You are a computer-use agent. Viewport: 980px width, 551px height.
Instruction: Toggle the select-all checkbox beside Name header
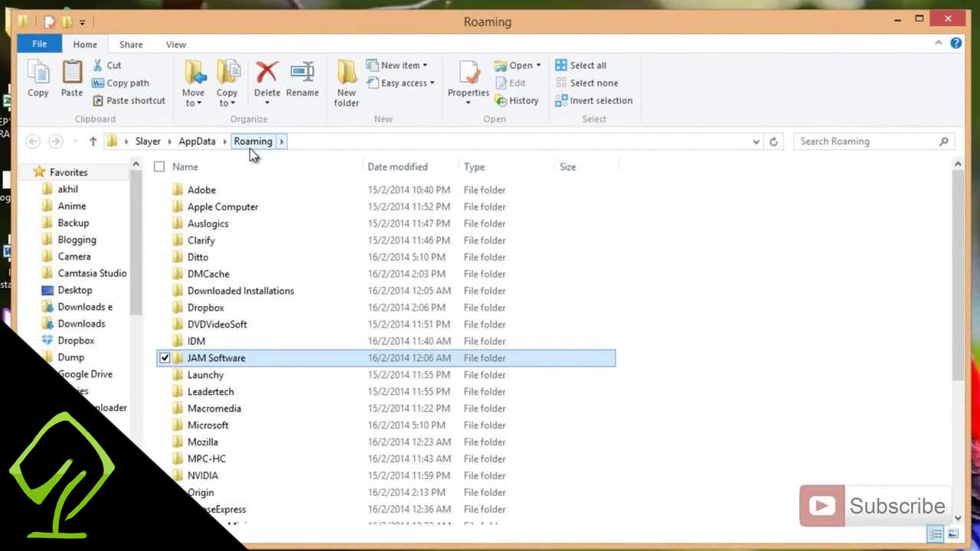(159, 166)
